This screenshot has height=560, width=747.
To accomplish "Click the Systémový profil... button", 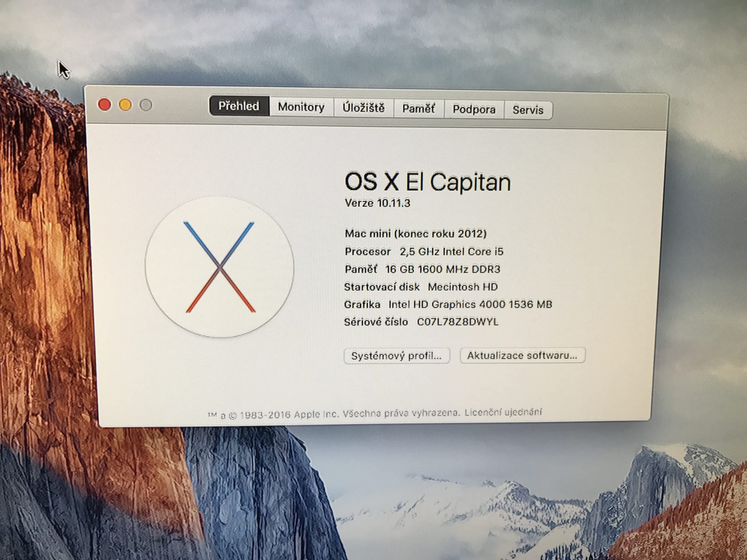I will (396, 356).
